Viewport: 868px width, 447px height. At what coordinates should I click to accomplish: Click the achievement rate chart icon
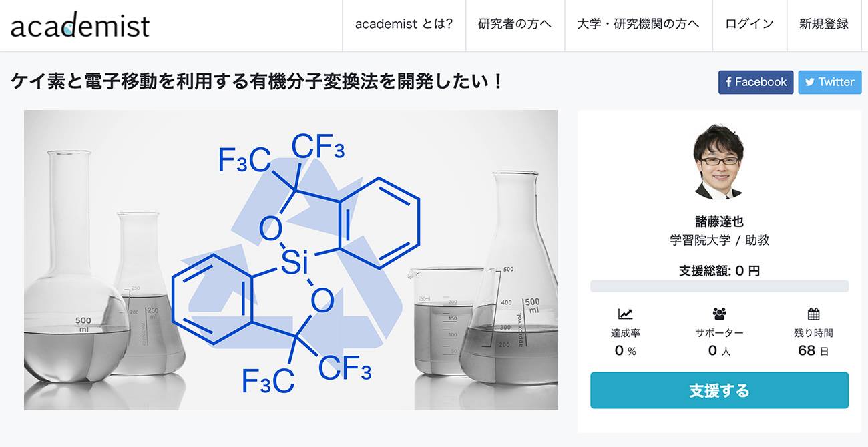pyautogui.click(x=625, y=314)
